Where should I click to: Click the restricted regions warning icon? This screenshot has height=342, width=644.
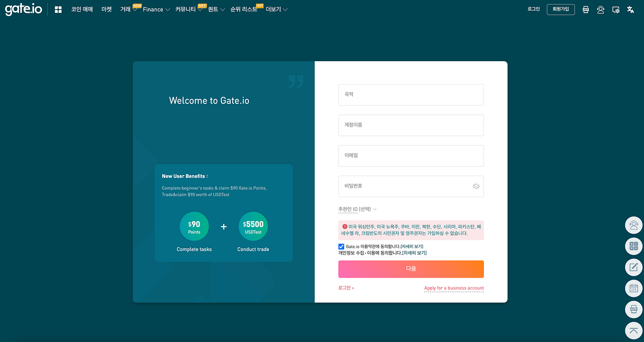(345, 227)
